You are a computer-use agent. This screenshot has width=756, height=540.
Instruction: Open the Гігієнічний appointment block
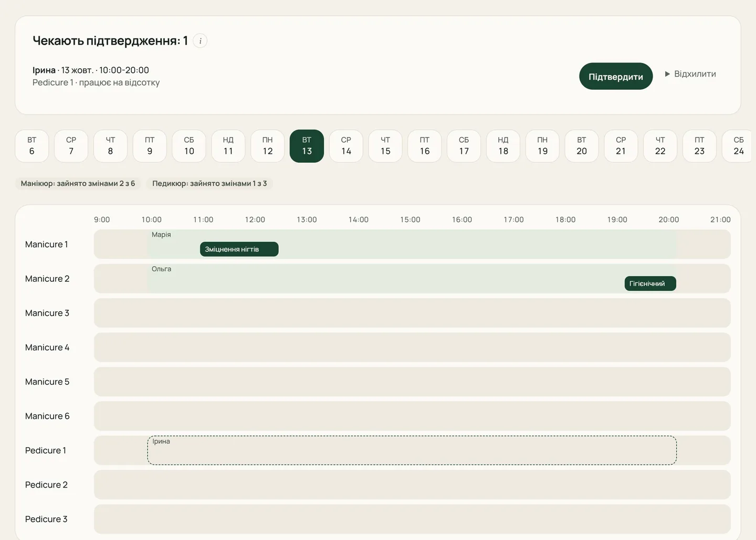click(650, 283)
